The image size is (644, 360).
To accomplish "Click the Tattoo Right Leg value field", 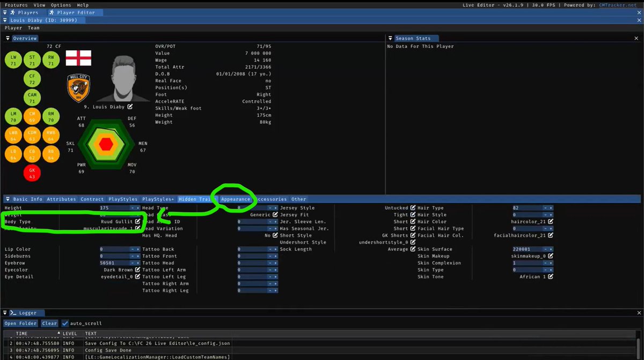I will coord(252,291).
